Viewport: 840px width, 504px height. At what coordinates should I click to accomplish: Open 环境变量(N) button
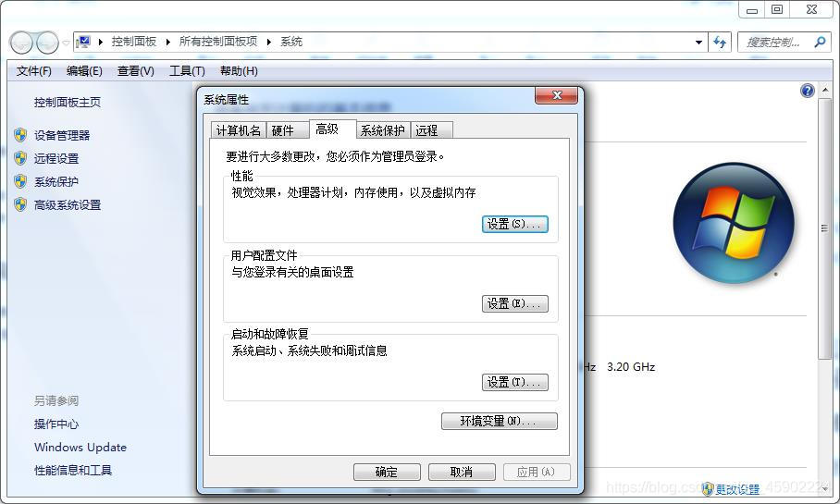click(500, 421)
